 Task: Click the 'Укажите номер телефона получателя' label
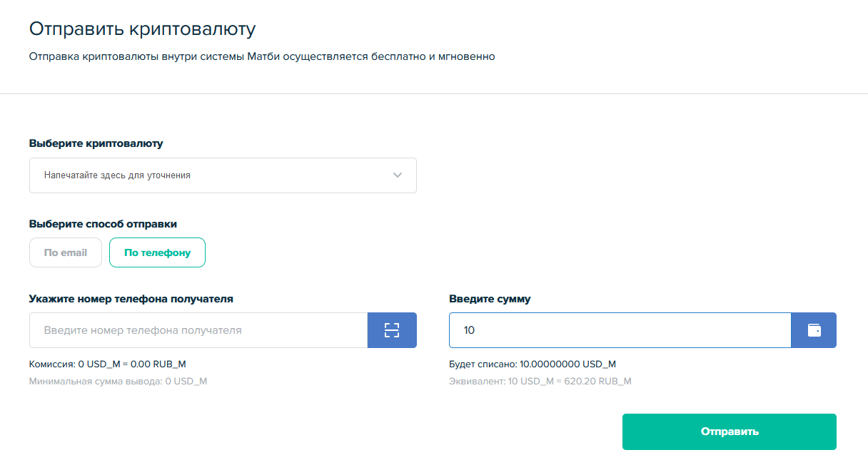131,299
